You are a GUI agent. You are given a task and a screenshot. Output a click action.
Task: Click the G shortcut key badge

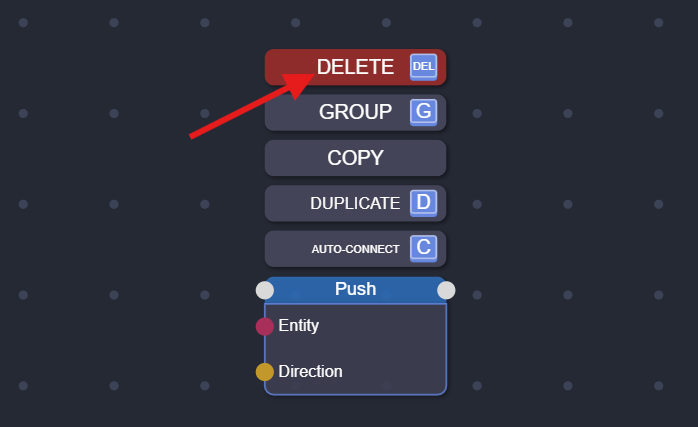(423, 112)
